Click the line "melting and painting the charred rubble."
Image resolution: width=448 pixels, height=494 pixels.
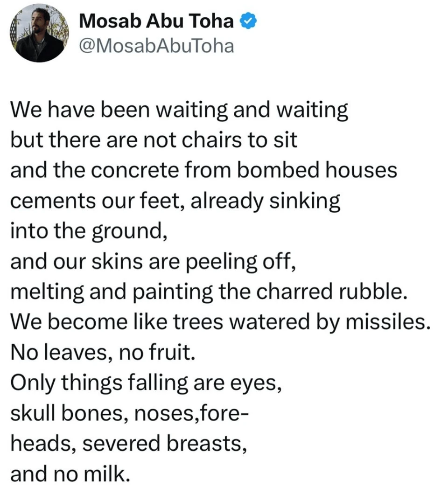(x=206, y=292)
